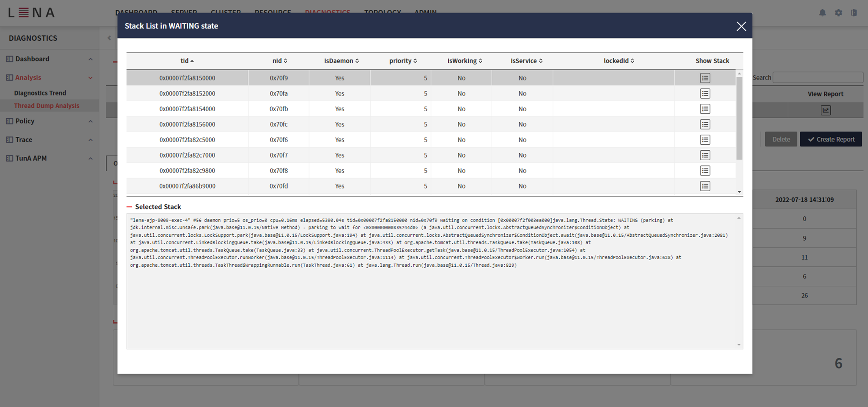Click the Trace panel icon in sidebar
Viewport: 868px width, 407px height.
pos(9,139)
